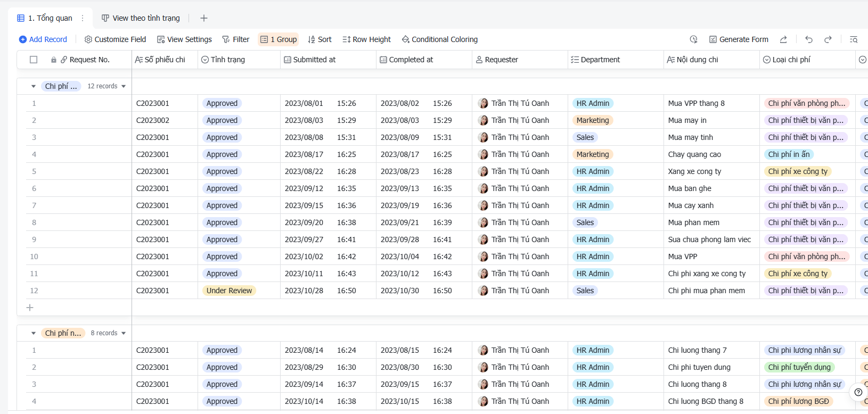
Task: Add a new view with plus icon
Action: pyautogui.click(x=203, y=18)
